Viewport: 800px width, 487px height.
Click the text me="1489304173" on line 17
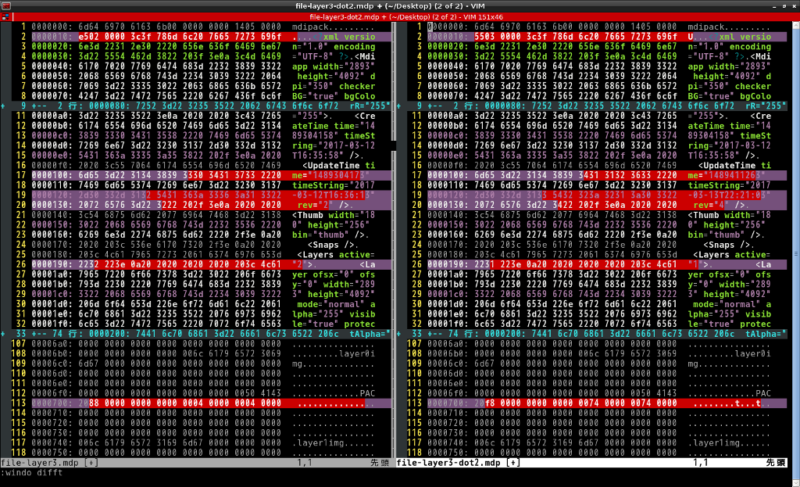click(x=330, y=175)
